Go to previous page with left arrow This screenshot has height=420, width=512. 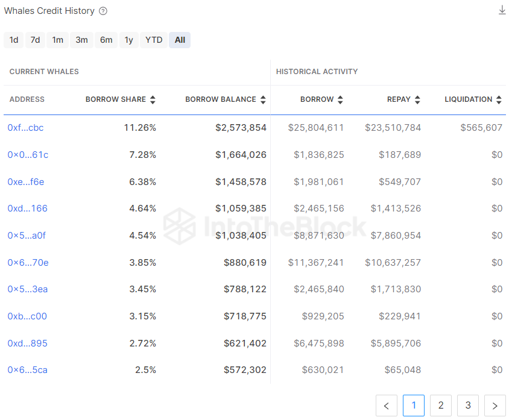(x=387, y=406)
